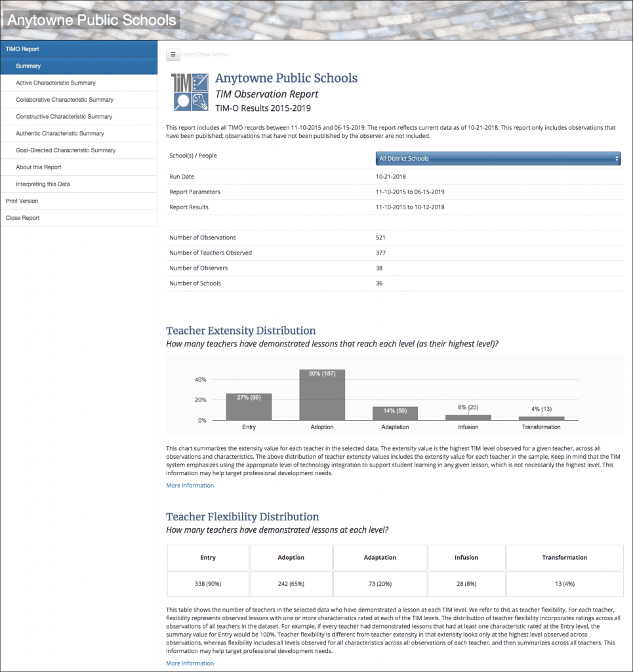
Task: Select the Entry bar showing 27% (99)
Action: [249, 407]
